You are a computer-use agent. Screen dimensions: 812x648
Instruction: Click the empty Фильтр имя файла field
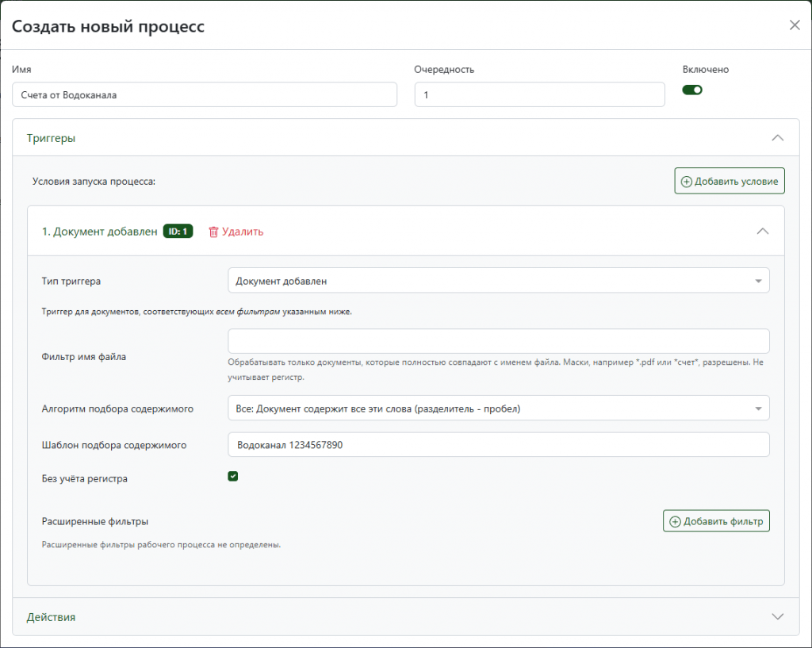point(498,341)
